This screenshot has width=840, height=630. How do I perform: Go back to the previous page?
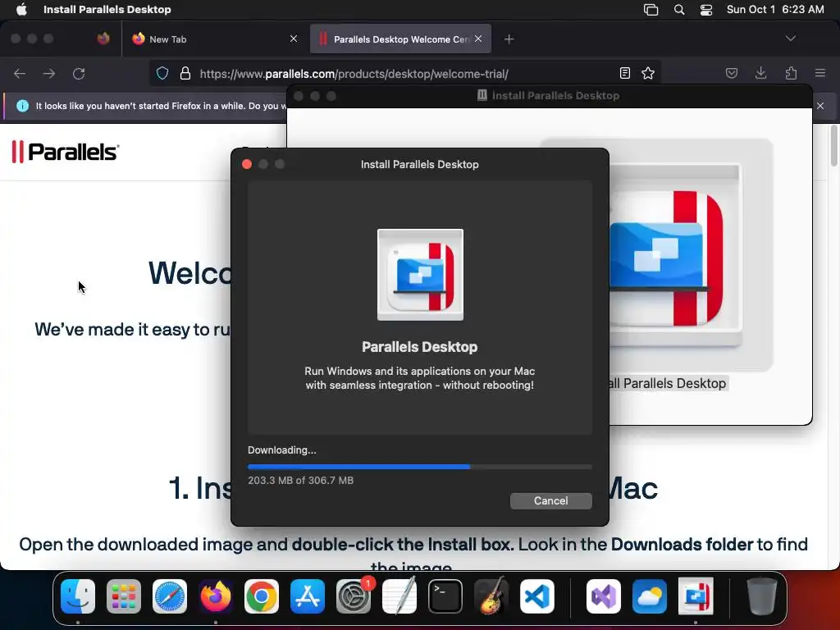(x=20, y=73)
